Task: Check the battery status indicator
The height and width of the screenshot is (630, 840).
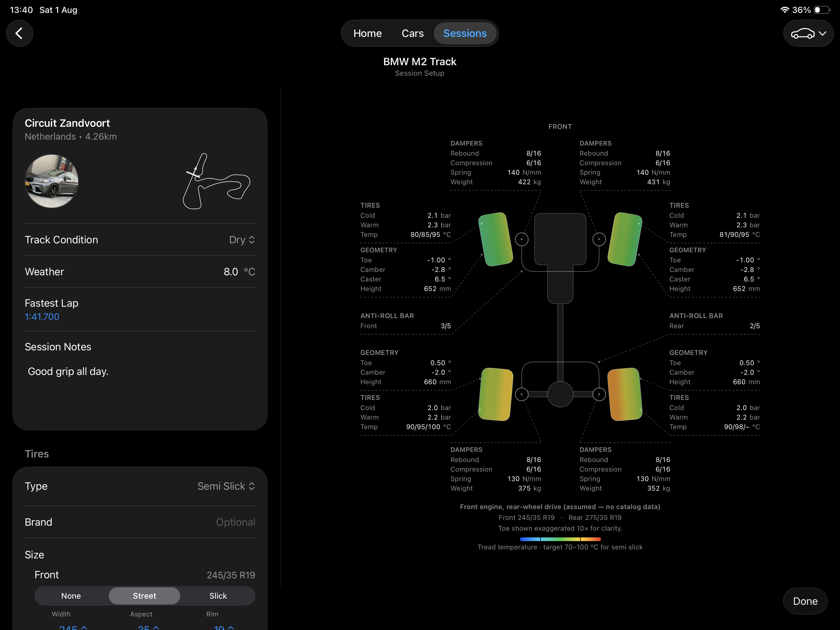Action: click(x=822, y=10)
